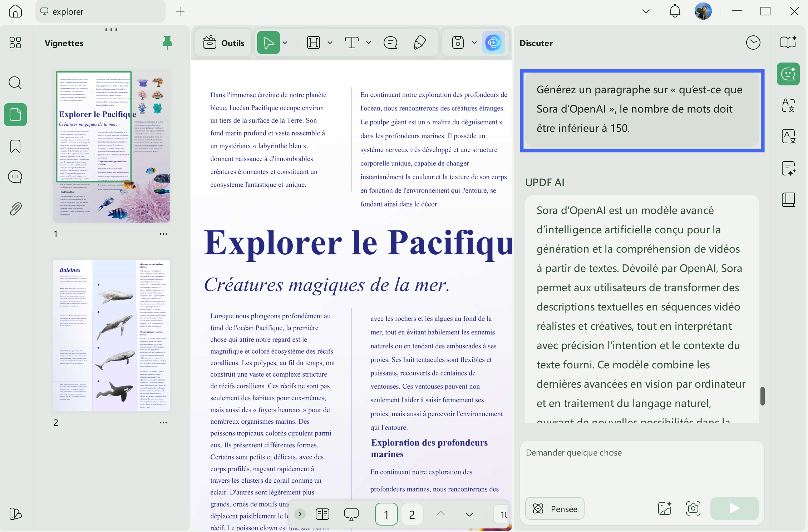
Task: Go to previous page arrow
Action: click(x=441, y=513)
